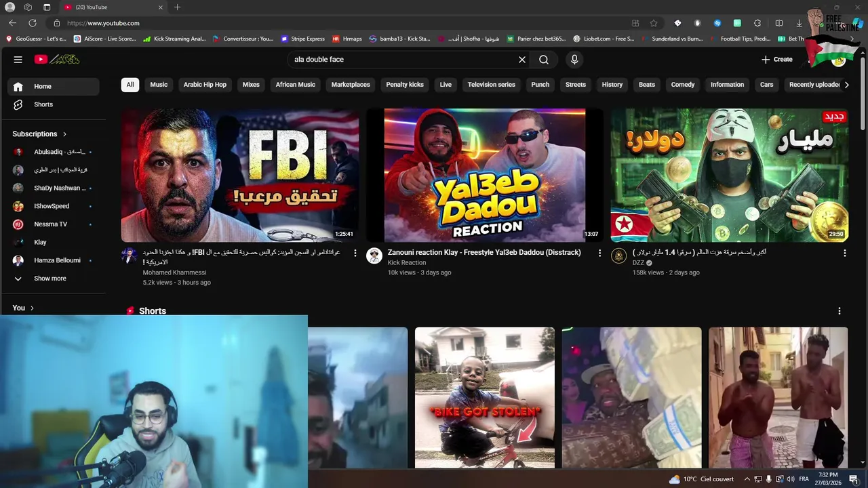Expand Show more subscriptions
The image size is (868, 488).
coord(54,279)
